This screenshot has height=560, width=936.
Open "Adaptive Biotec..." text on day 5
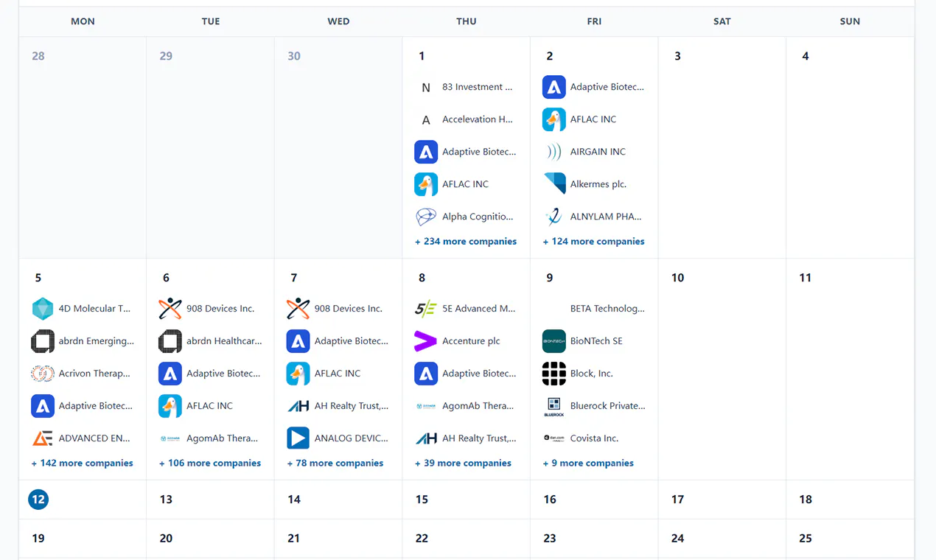[96, 406]
